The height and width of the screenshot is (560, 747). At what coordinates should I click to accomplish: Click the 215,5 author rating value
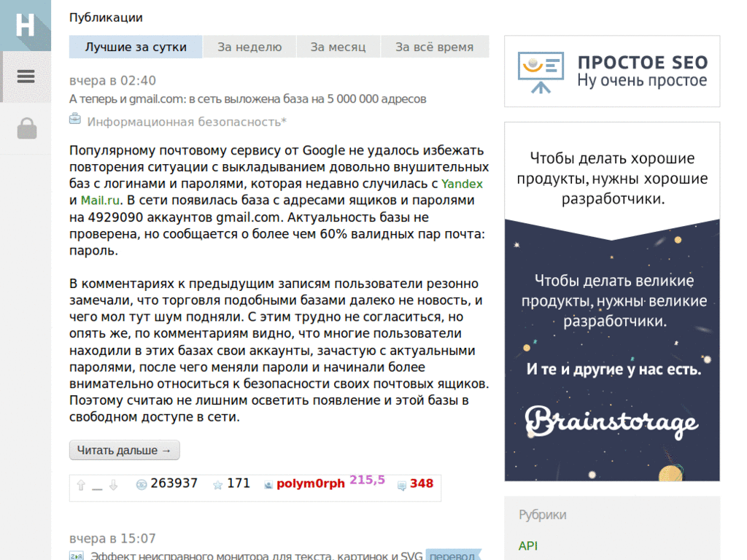pyautogui.click(x=367, y=480)
